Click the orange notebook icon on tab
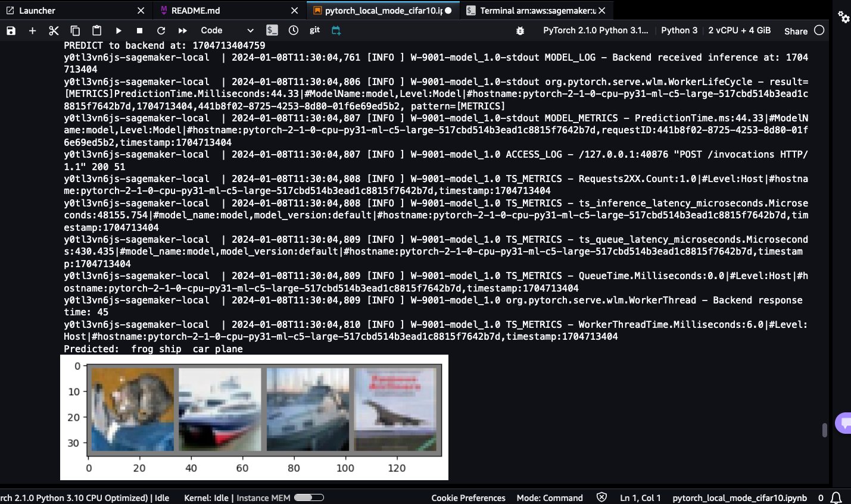The image size is (851, 504). (x=317, y=11)
